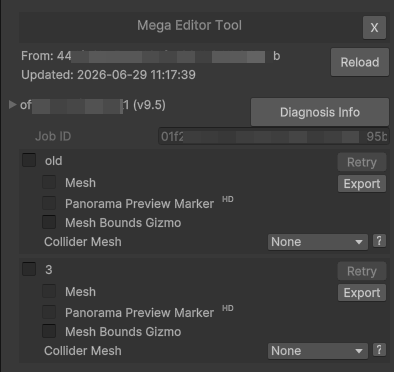Screen dimensions: 394x372
Task: Toggle Panorama Preview Marker under 'old'
Action: click(x=49, y=203)
